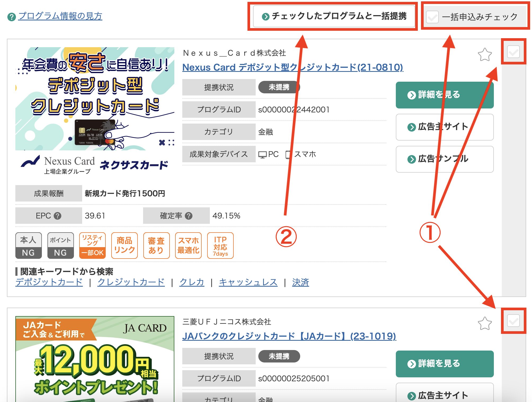Click the 確定率 value 49.15%

[x=226, y=216]
